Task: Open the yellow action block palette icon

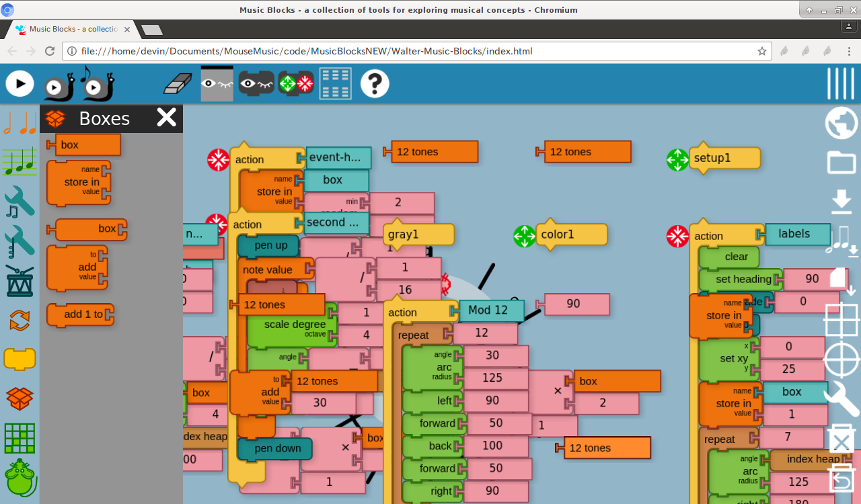Action: point(20,359)
